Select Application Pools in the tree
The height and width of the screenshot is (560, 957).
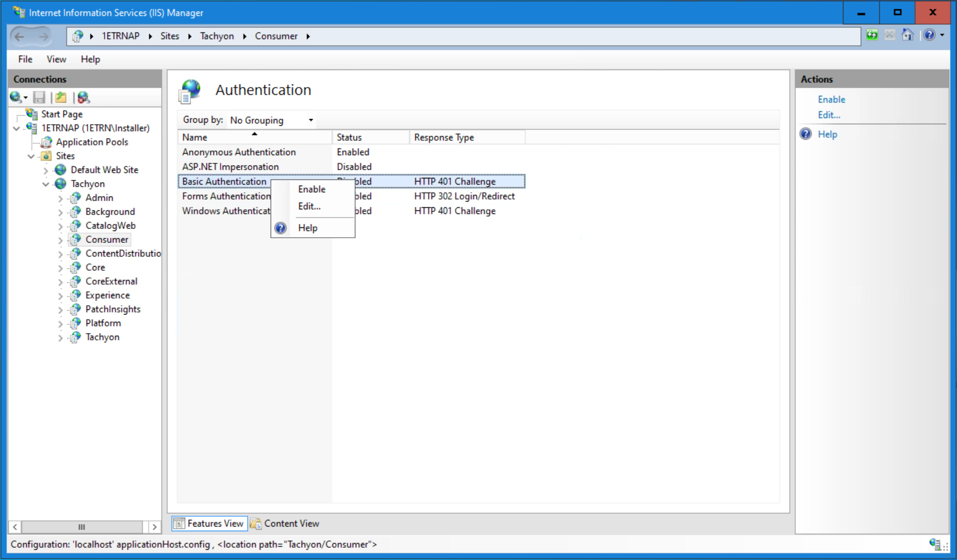click(92, 142)
